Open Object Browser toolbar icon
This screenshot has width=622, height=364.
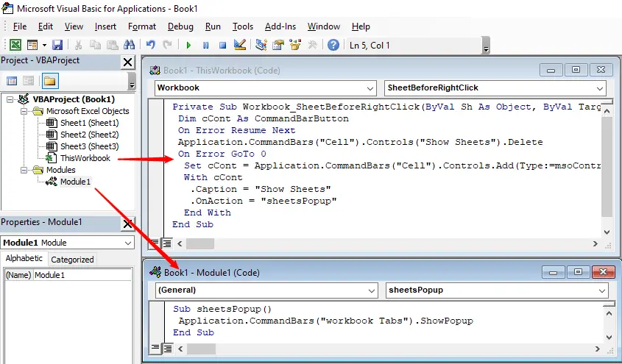[295, 45]
